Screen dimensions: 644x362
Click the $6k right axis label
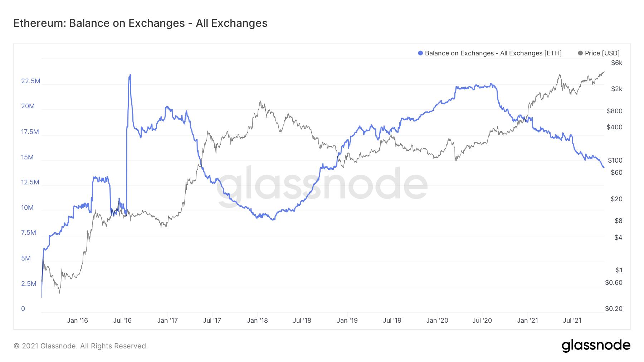click(617, 63)
